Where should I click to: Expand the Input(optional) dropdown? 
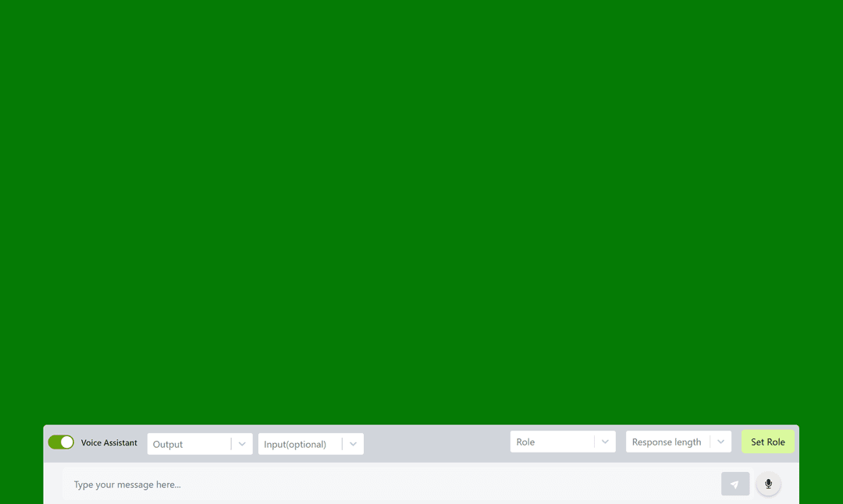coord(311,444)
